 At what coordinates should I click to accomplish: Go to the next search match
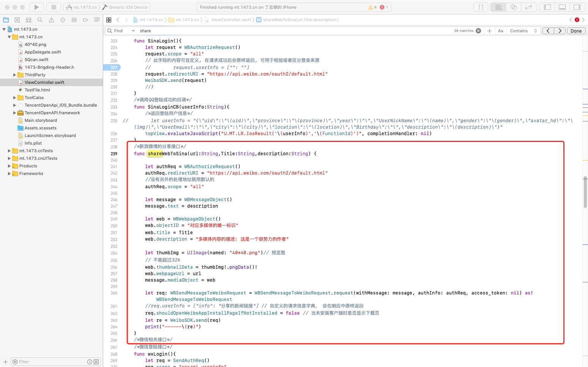click(560, 31)
